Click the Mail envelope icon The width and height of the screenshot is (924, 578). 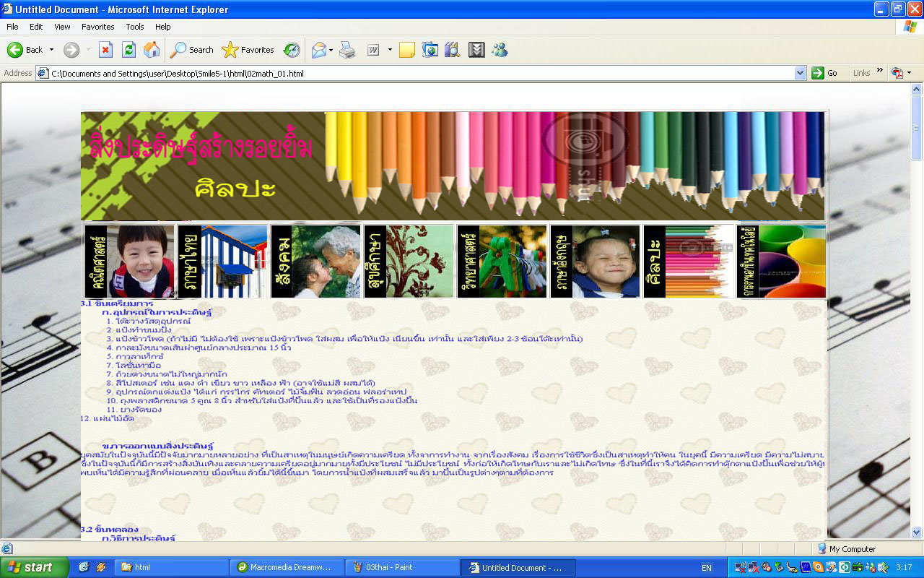(318, 50)
